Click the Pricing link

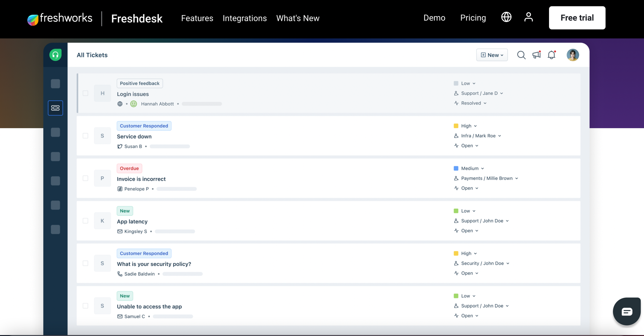473,18
